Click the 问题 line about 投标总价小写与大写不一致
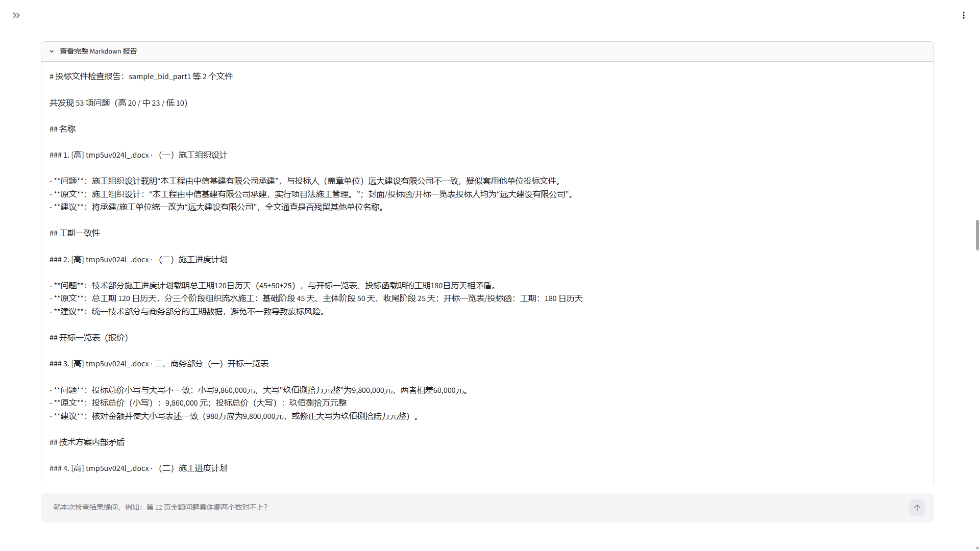This screenshot has height=551, width=980. [260, 390]
